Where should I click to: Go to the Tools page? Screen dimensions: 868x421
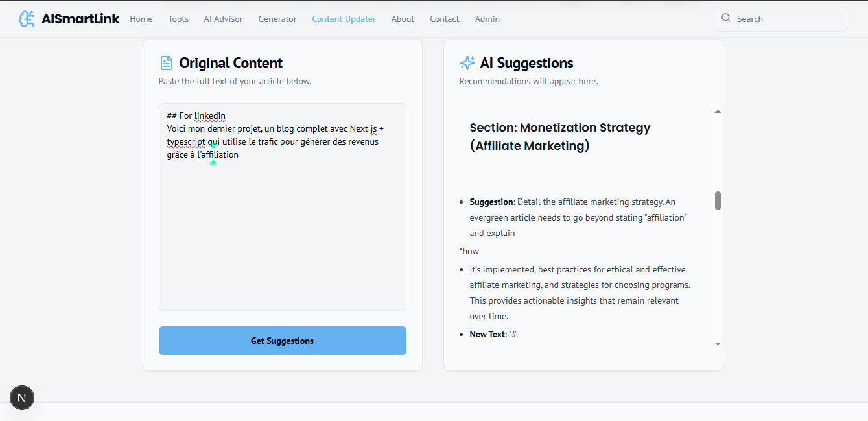178,19
